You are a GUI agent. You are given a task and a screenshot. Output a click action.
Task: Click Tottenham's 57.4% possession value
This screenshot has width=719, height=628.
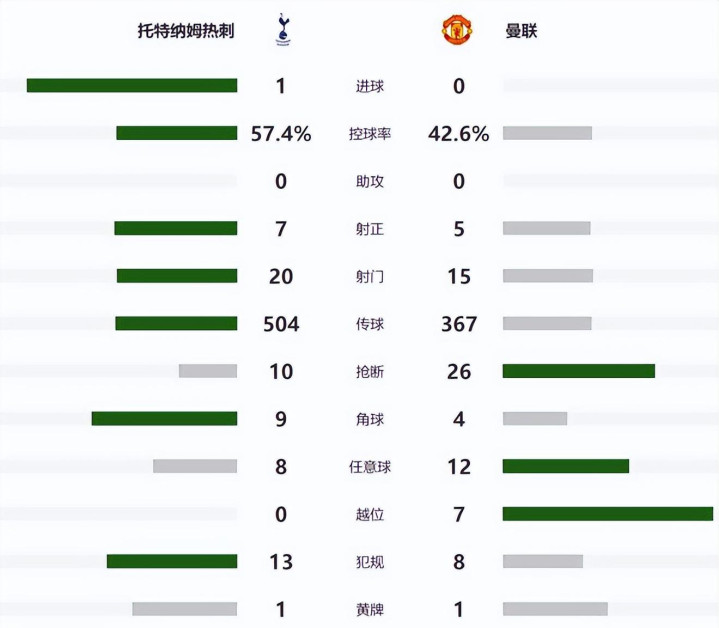click(x=281, y=134)
